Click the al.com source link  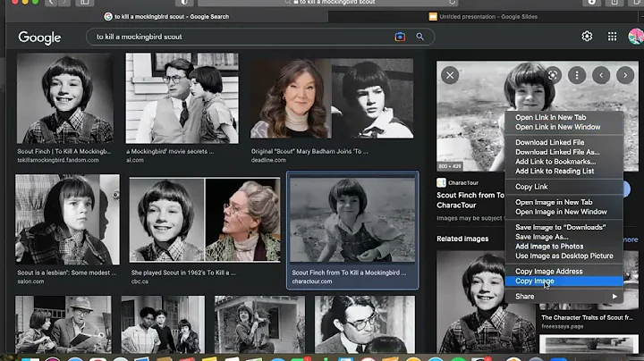(135, 161)
